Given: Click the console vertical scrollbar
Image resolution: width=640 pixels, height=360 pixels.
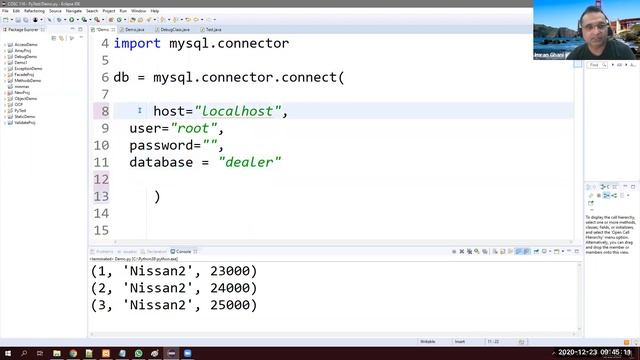Looking at the screenshot, I should click(x=579, y=297).
